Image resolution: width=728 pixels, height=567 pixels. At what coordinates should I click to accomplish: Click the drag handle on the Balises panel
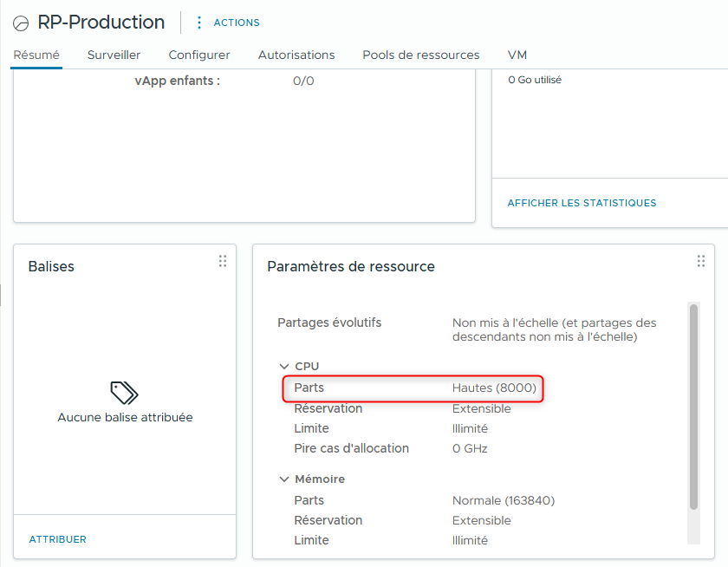click(x=223, y=260)
